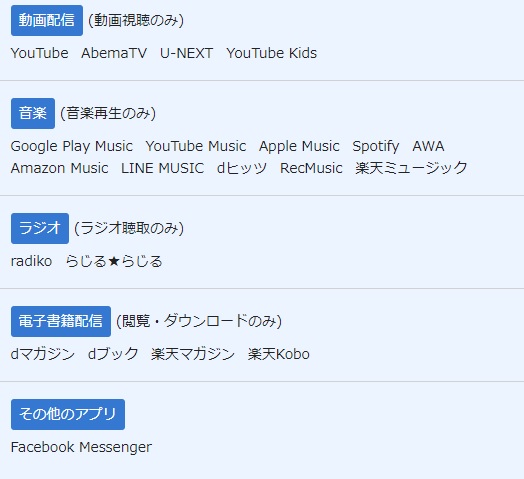Image resolution: width=524 pixels, height=479 pixels.
Task: Click 楽天Kobo in e-book list
Action: coord(279,354)
